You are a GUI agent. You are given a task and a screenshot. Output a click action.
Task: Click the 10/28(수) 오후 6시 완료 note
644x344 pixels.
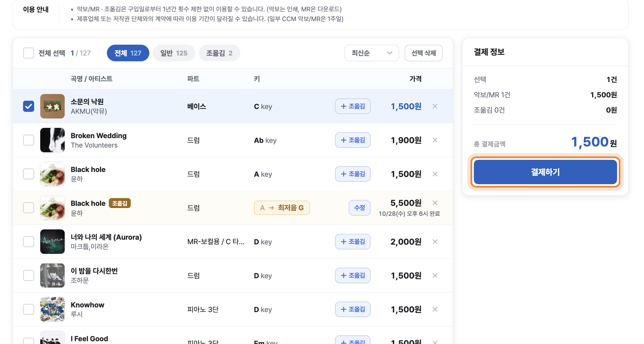click(x=409, y=214)
